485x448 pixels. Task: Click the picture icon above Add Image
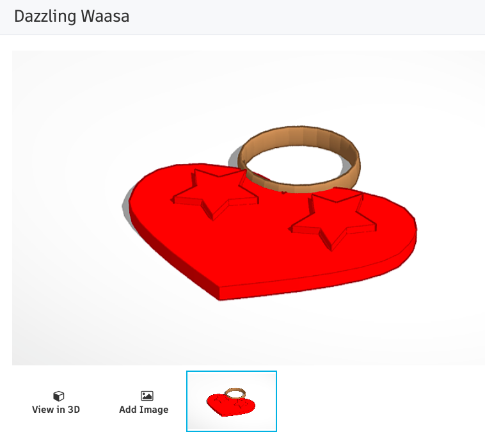(147, 396)
